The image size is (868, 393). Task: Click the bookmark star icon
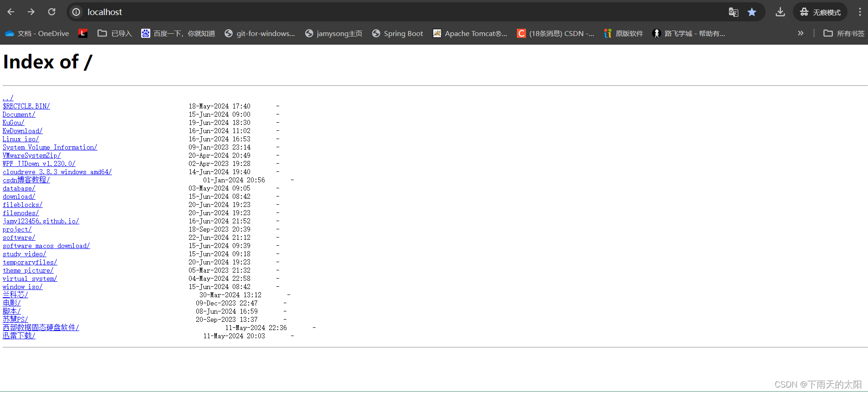(752, 12)
